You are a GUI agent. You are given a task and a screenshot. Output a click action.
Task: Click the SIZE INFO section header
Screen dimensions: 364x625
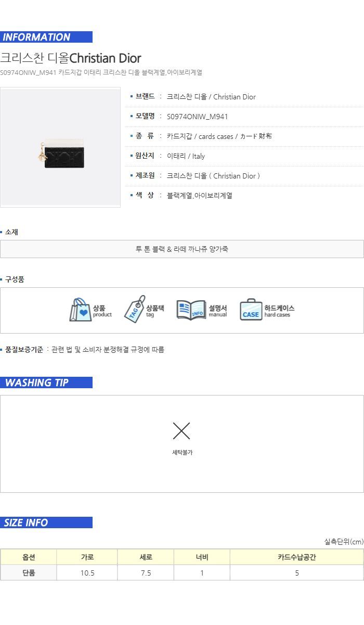46,522
